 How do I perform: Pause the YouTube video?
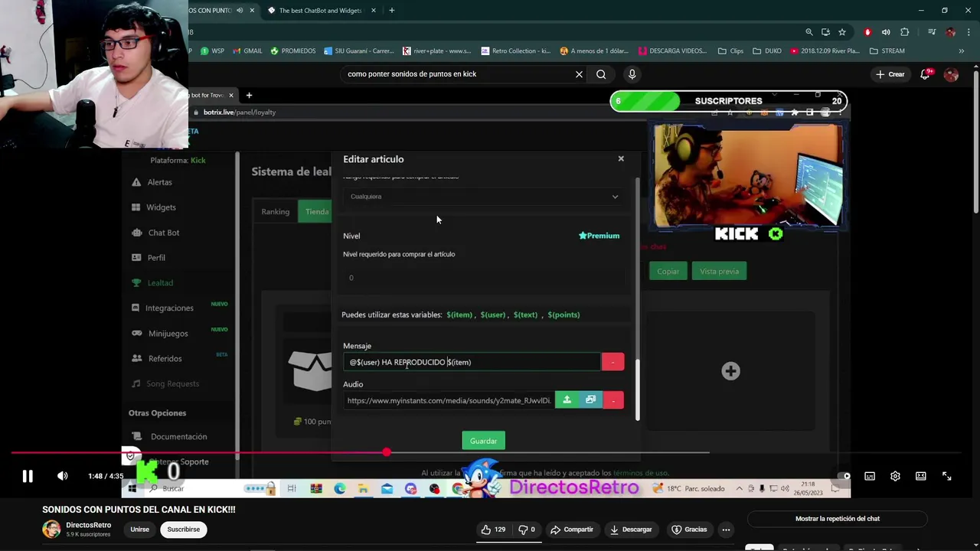click(x=27, y=476)
